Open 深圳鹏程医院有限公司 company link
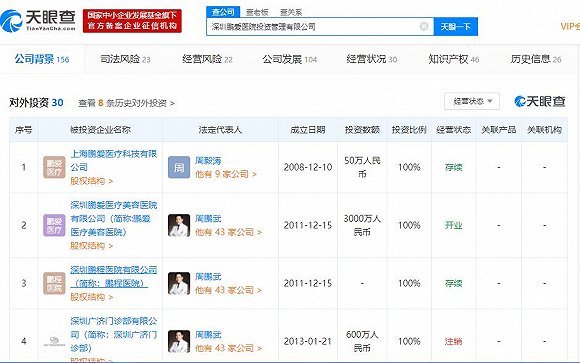 coord(114,277)
